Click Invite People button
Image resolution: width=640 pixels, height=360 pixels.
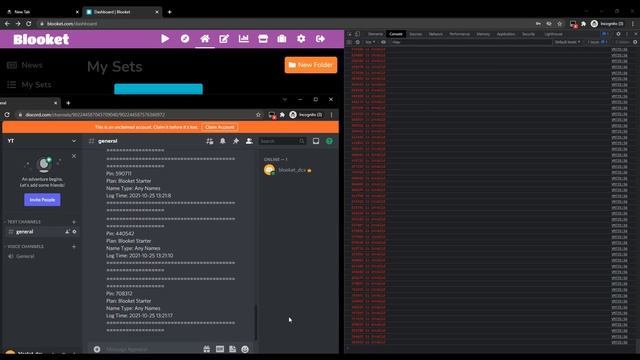pyautogui.click(x=42, y=200)
